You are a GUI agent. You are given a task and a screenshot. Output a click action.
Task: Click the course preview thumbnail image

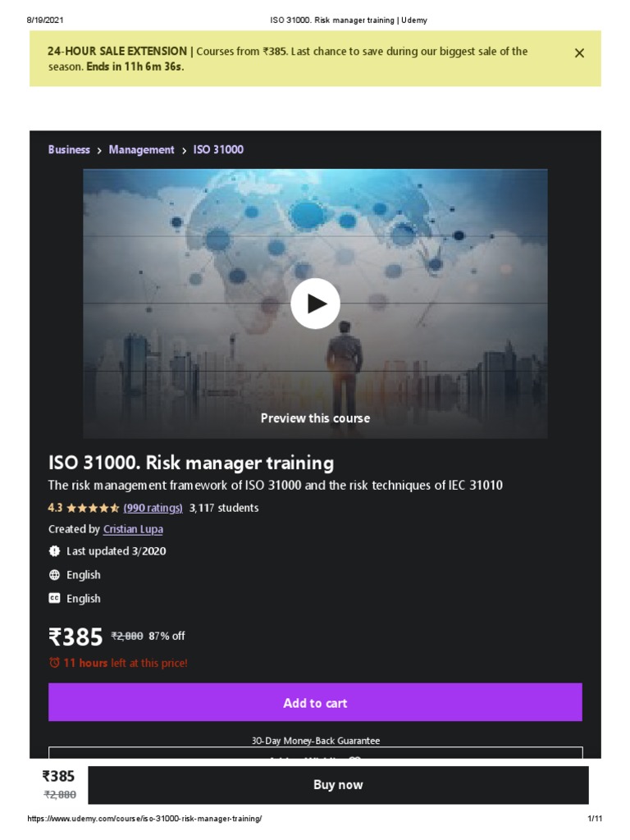click(315, 304)
